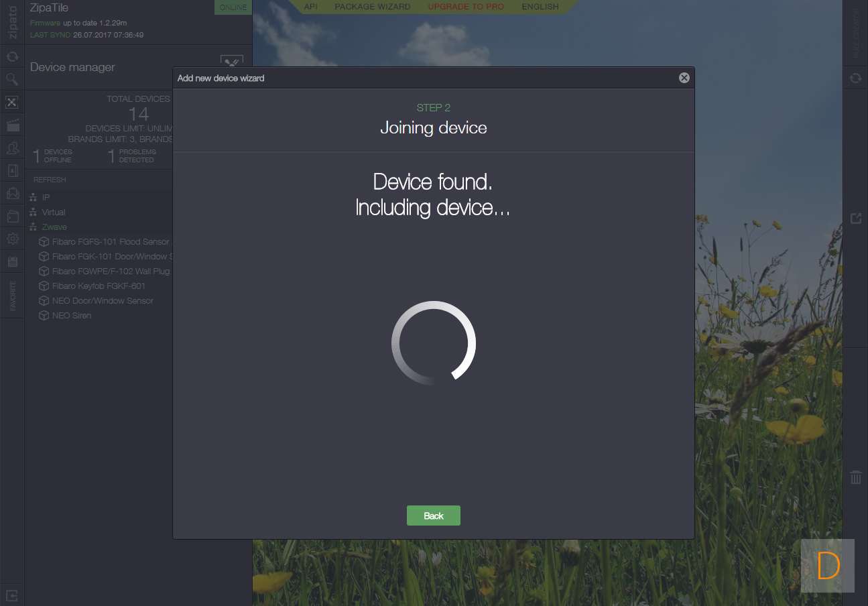This screenshot has height=606, width=868.
Task: Open the messages envelope icon in the sidebar
Action: click(12, 193)
